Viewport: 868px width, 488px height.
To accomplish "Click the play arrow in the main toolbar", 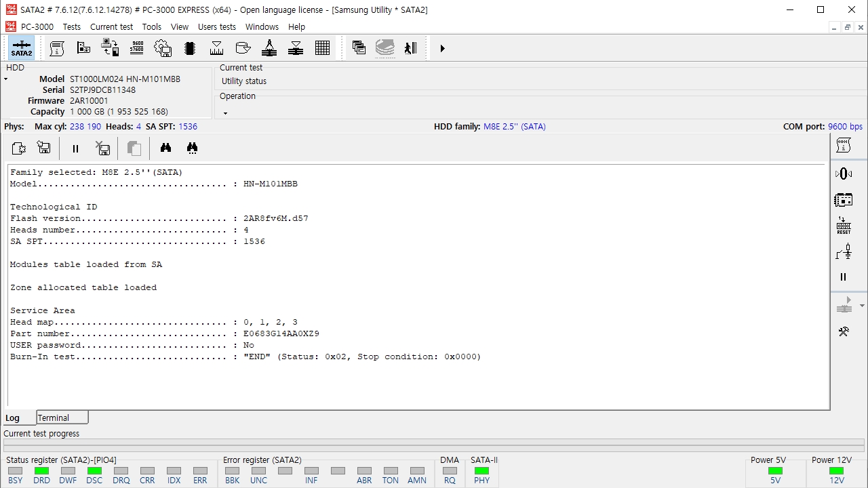I will pos(442,48).
